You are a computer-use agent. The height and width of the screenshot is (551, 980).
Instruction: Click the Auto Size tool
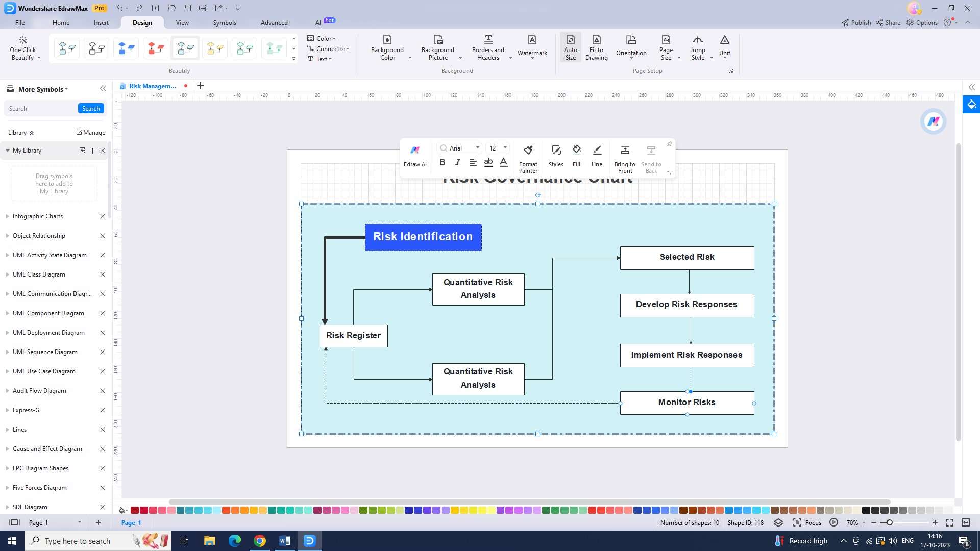tap(571, 47)
